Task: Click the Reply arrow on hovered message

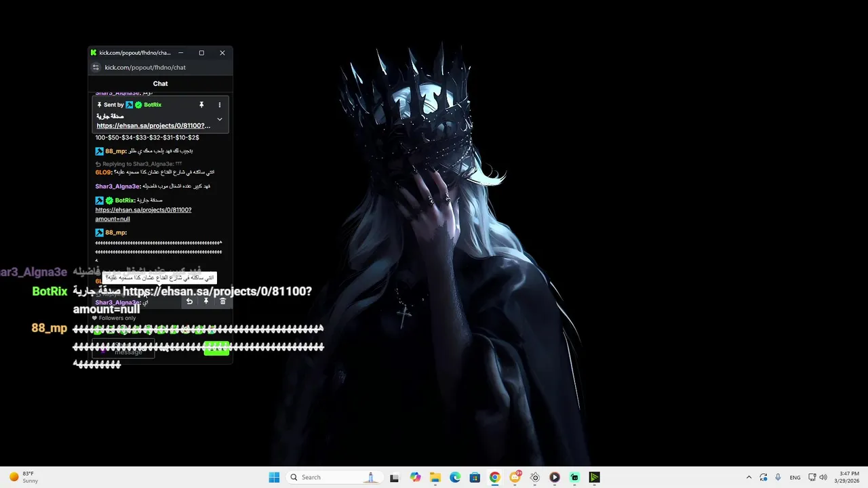Action: click(x=189, y=302)
